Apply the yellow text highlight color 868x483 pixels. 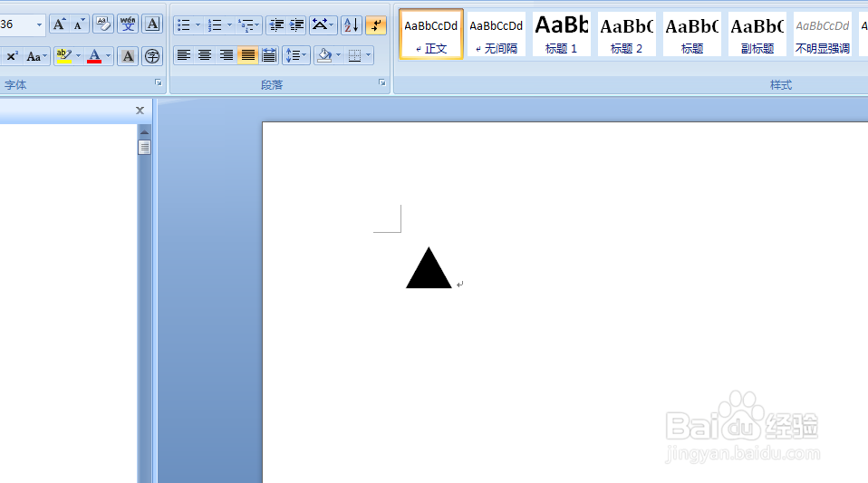pyautogui.click(x=63, y=56)
